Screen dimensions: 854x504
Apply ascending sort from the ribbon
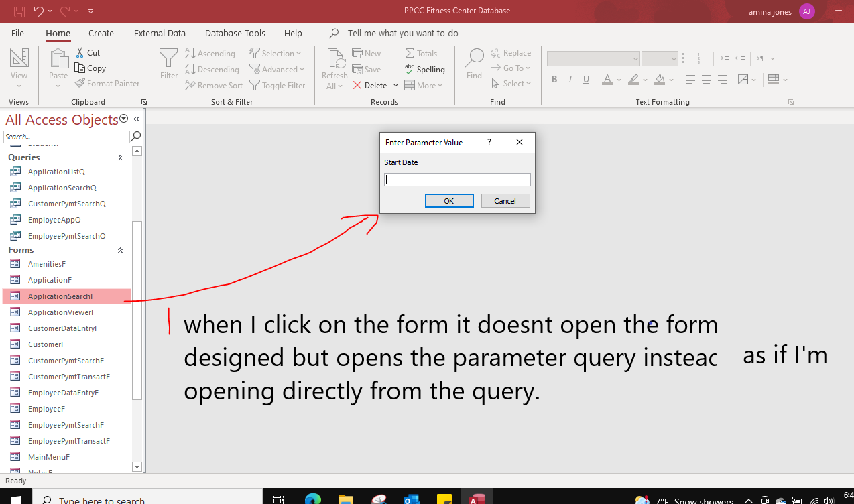point(210,53)
